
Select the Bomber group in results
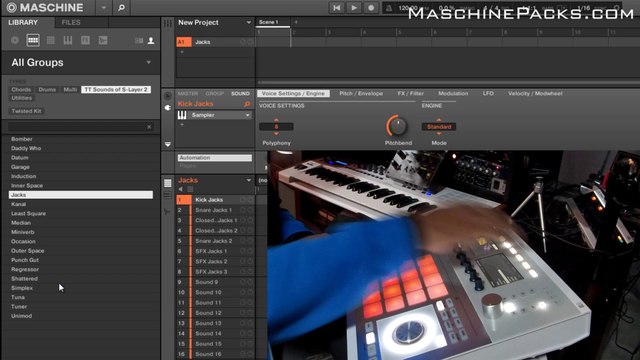[x=81, y=139]
